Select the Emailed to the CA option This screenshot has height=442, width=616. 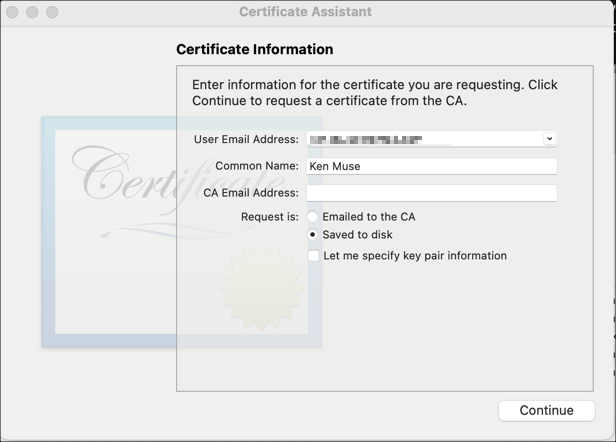point(313,217)
